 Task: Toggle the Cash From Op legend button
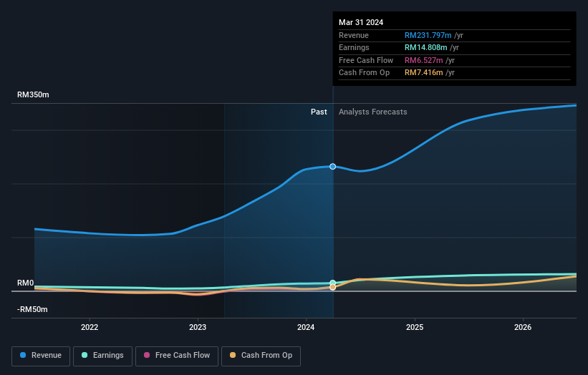click(x=261, y=356)
